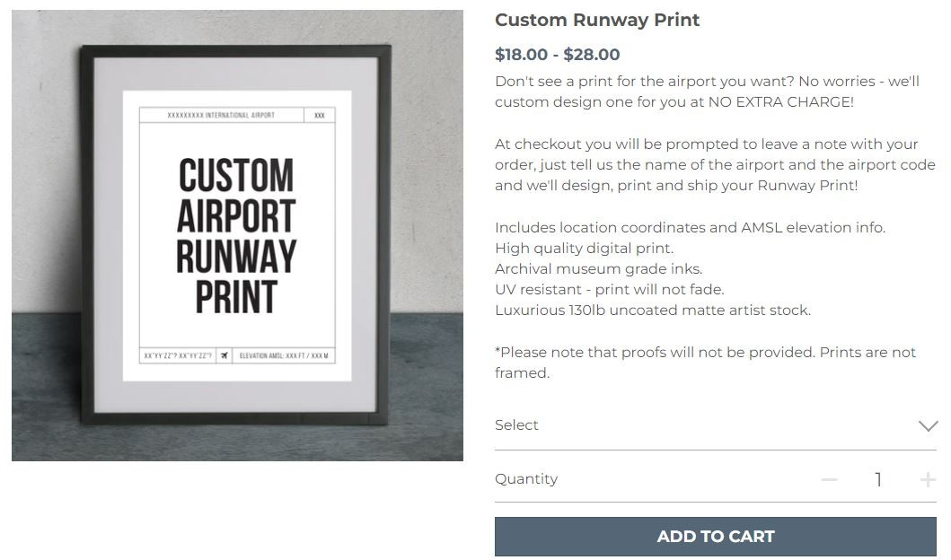Click the $18.00 - $28.00 price range
The height and width of the screenshot is (560, 951).
tap(557, 55)
